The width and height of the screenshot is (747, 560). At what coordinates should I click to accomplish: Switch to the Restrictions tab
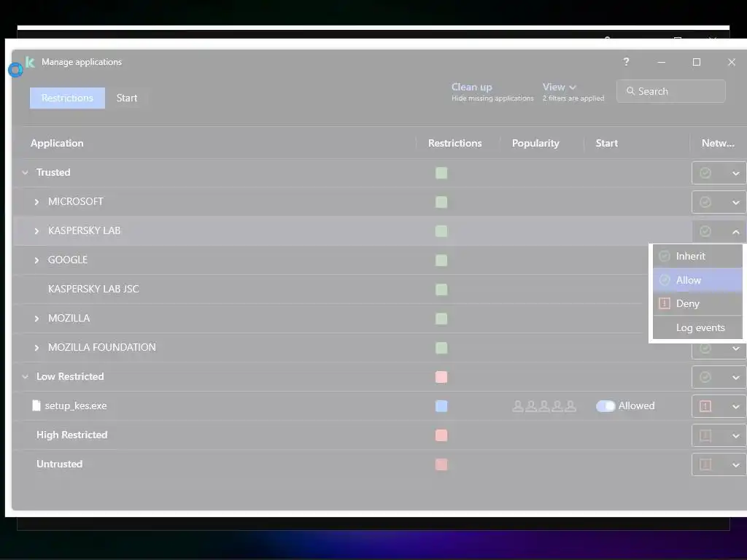click(67, 98)
